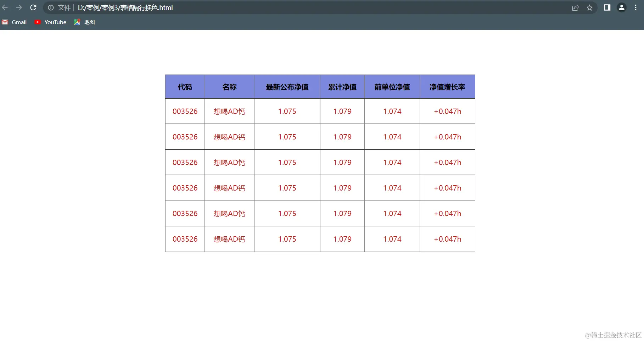Click the 名称 column header
Viewport: 644px width, 341px height.
(230, 87)
